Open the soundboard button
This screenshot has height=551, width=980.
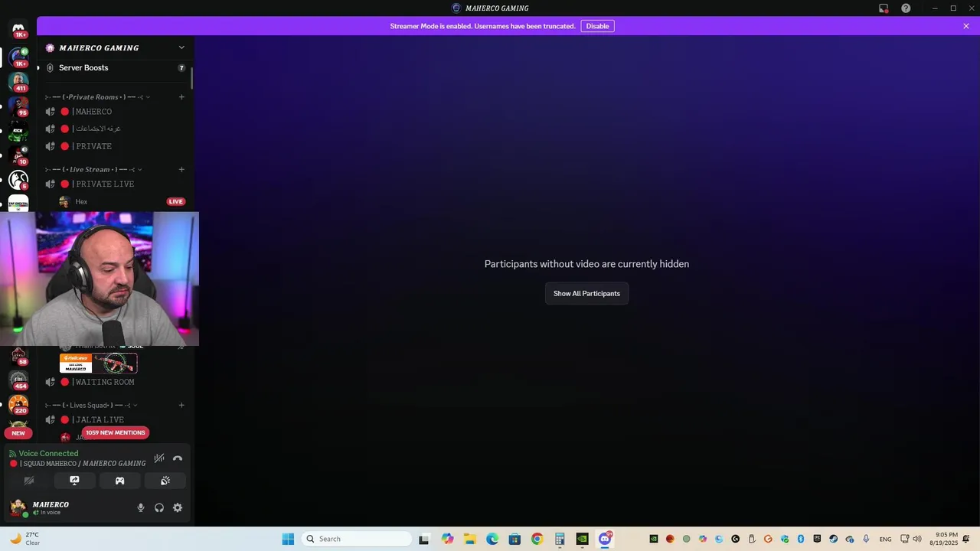tap(165, 481)
